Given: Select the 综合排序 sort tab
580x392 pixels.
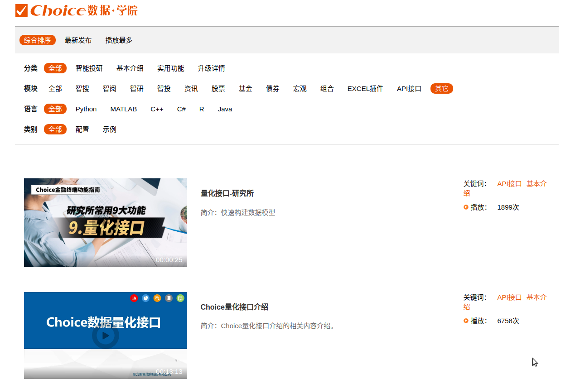Looking at the screenshot, I should 38,40.
